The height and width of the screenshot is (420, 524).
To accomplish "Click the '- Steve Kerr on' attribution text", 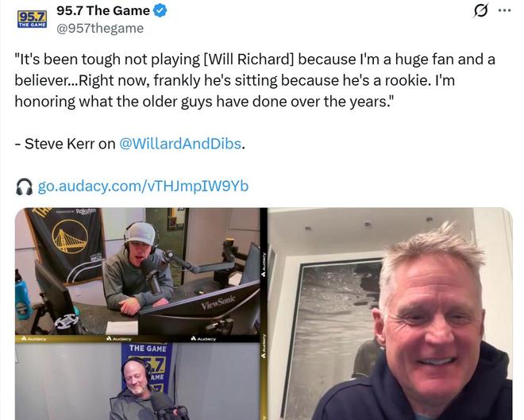I will (65, 144).
